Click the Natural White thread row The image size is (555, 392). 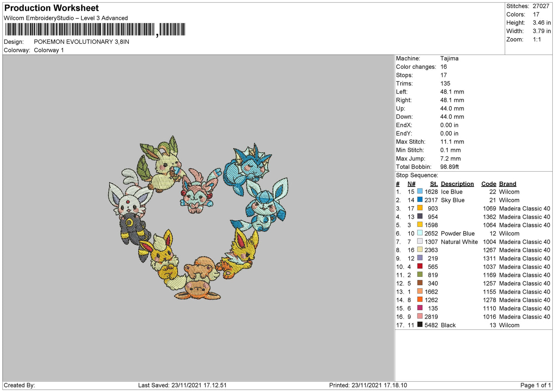click(459, 242)
